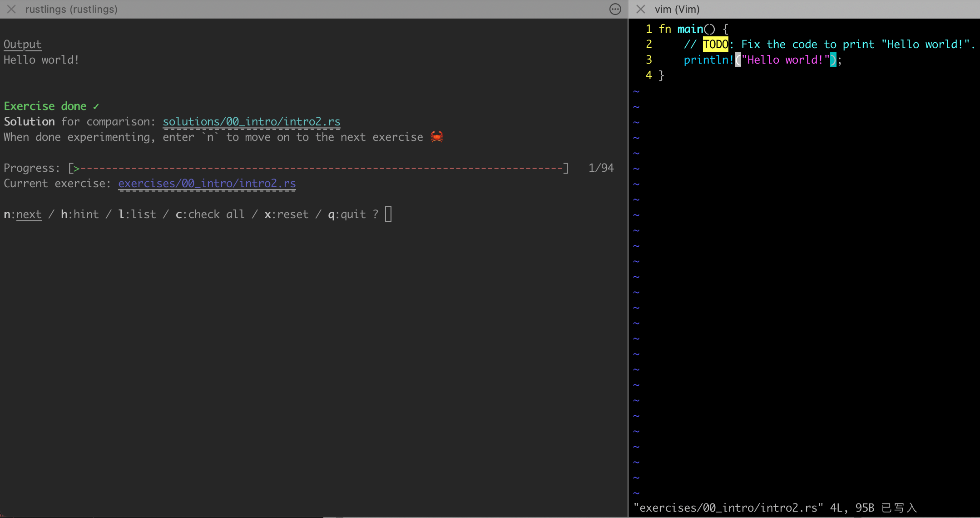This screenshot has width=980, height=518.
Task: Select the c:check all command option
Action: pos(210,214)
